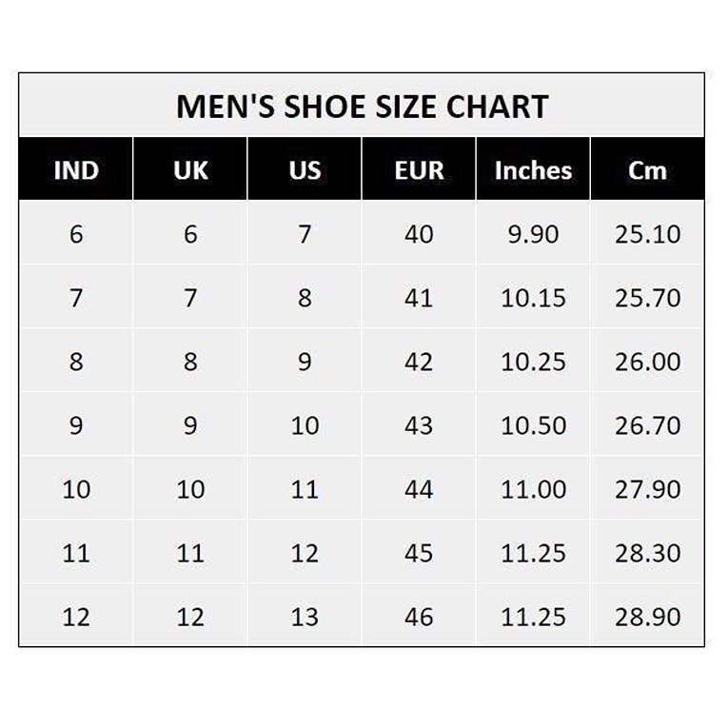The height and width of the screenshot is (728, 728).
Task: Select the 9.90 inches value
Action: click(x=533, y=234)
